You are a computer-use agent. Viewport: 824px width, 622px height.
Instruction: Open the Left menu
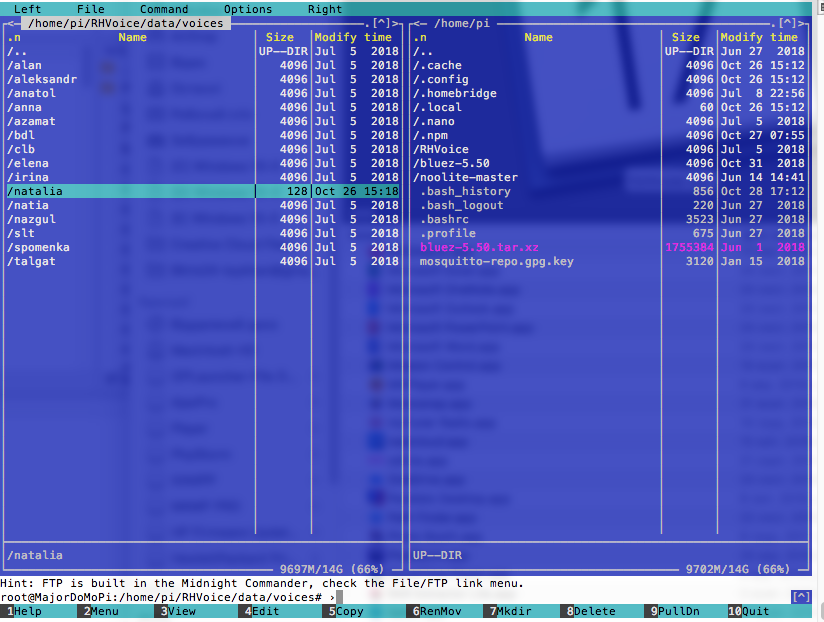(27, 9)
